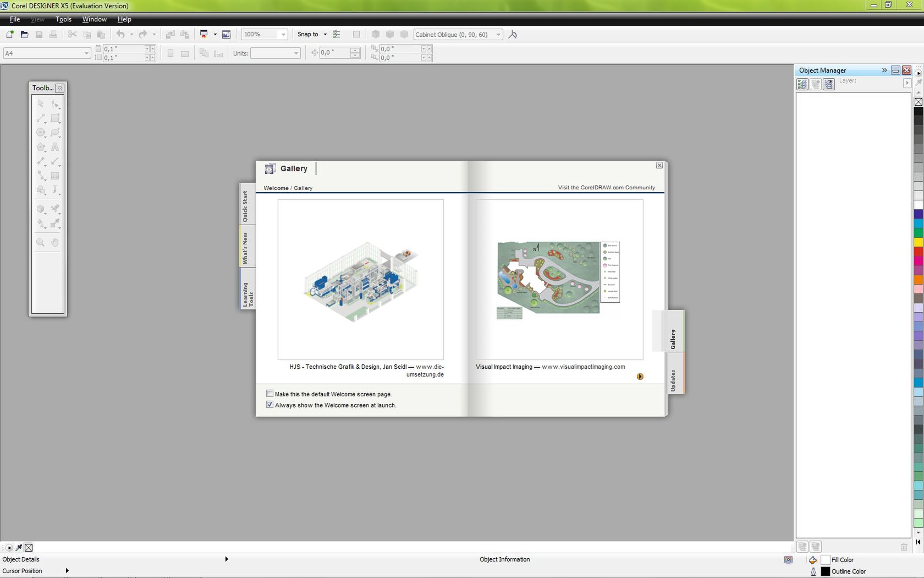Select the Rectangle tool in Toolbox

coord(55,118)
